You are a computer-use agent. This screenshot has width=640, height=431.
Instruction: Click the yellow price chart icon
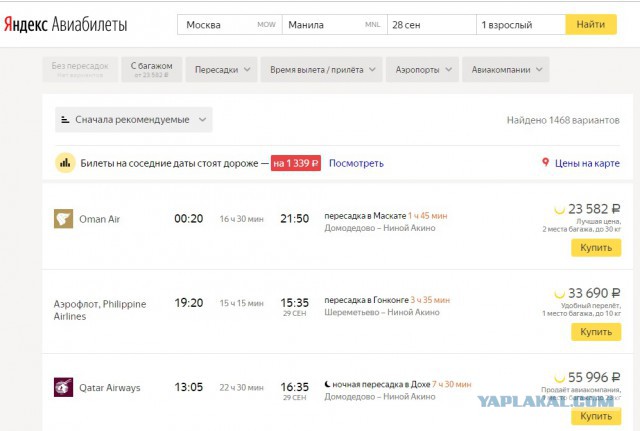[x=65, y=163]
